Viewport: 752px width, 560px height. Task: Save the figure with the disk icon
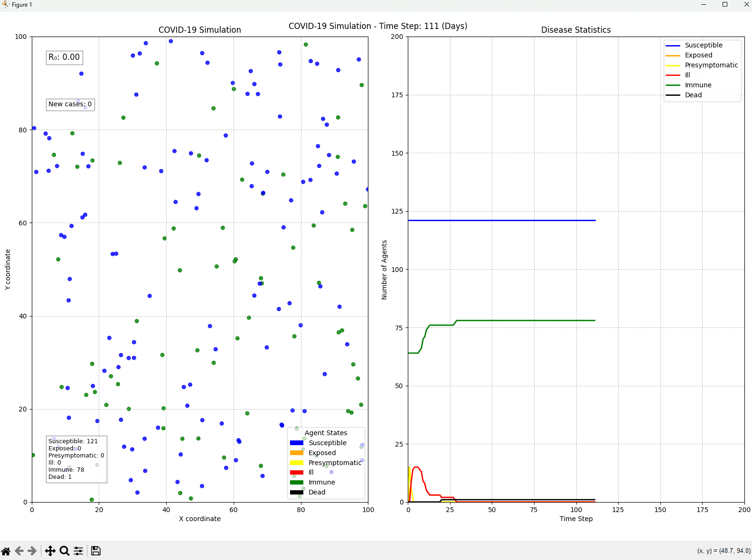tap(96, 551)
